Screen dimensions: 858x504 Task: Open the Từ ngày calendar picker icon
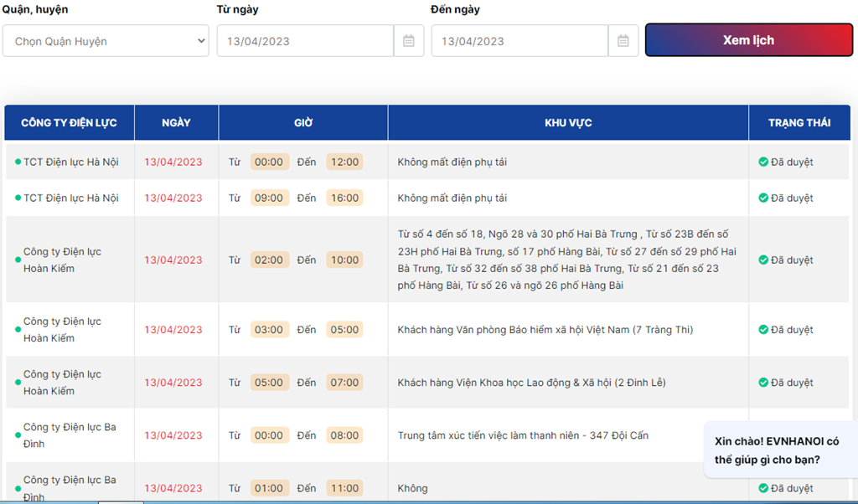(409, 40)
